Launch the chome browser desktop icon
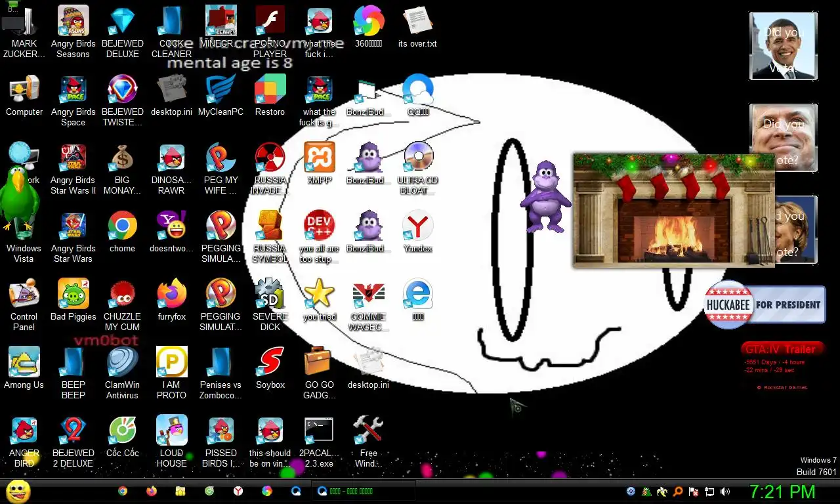This screenshot has width=840, height=504. pos(122,232)
